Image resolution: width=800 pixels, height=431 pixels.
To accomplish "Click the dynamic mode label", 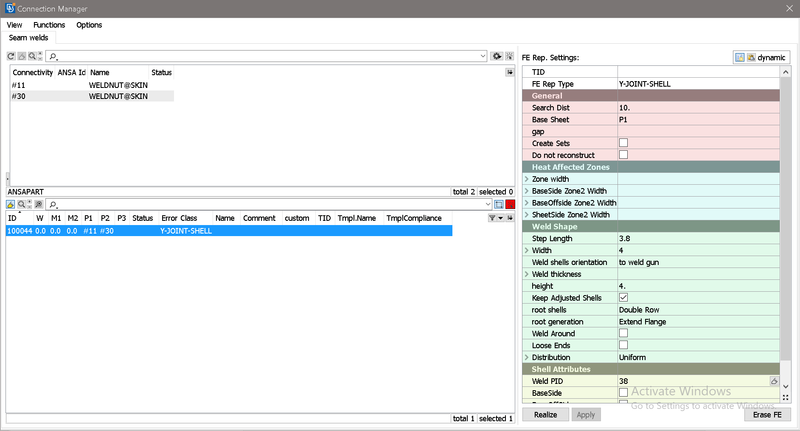I will coord(771,58).
